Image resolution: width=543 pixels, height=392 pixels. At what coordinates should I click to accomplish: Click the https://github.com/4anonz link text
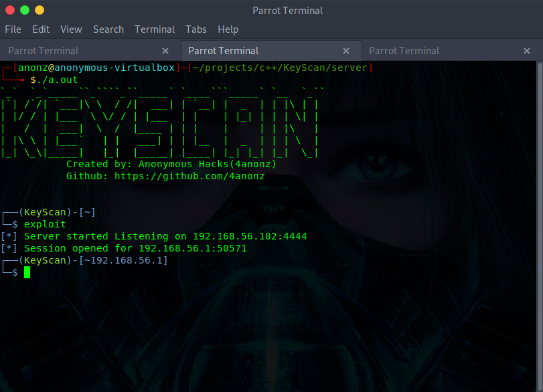189,176
